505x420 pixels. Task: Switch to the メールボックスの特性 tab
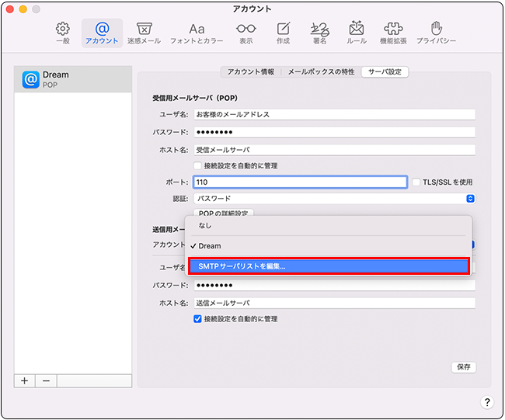[321, 72]
